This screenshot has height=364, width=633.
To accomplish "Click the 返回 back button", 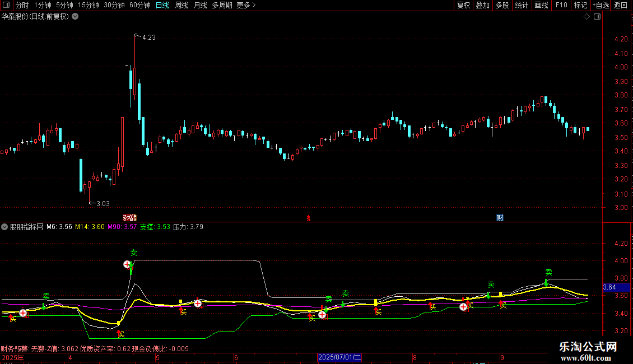I will click(621, 5).
